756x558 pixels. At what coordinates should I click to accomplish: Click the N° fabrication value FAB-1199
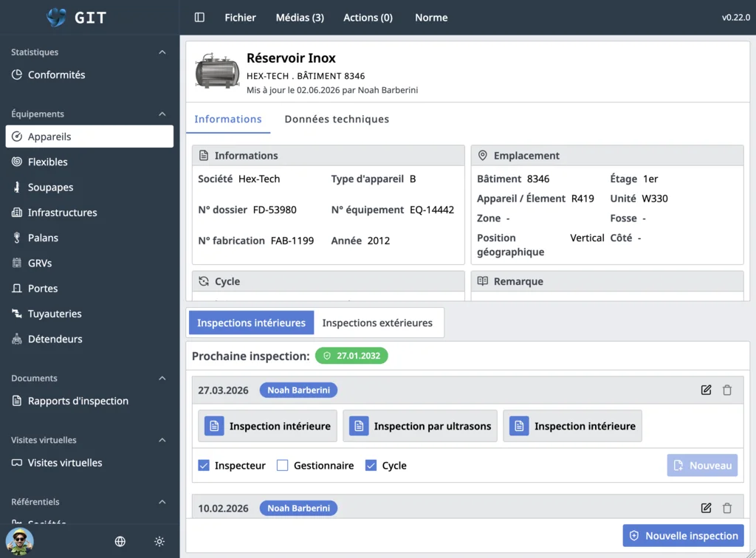tap(292, 241)
